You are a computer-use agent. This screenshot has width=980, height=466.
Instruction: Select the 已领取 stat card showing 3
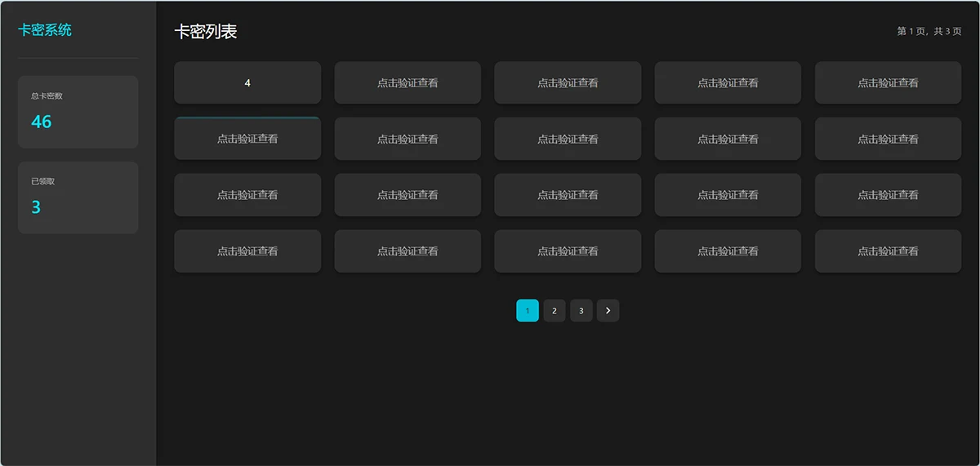pos(78,197)
